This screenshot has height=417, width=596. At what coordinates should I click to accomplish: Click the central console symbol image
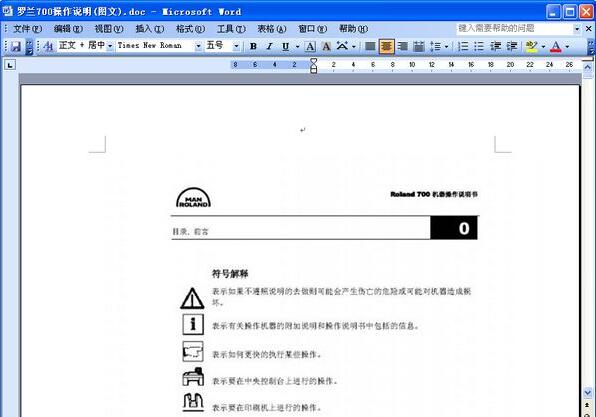tap(193, 376)
